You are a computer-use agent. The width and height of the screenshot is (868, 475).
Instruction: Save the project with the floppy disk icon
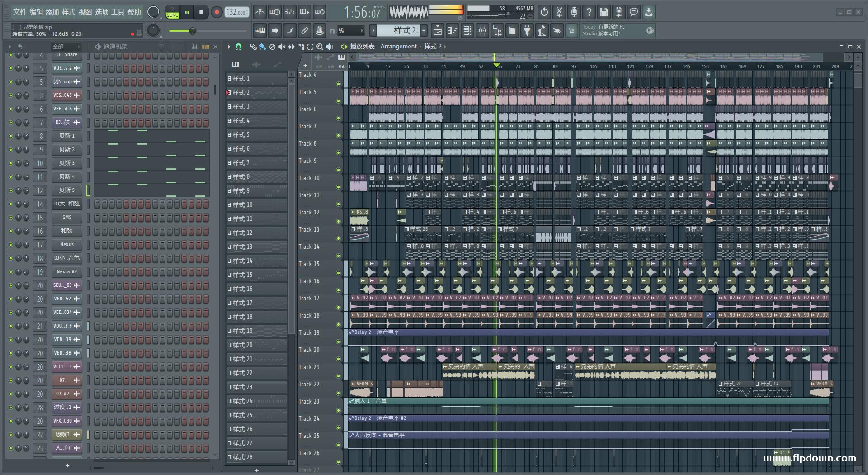point(604,12)
